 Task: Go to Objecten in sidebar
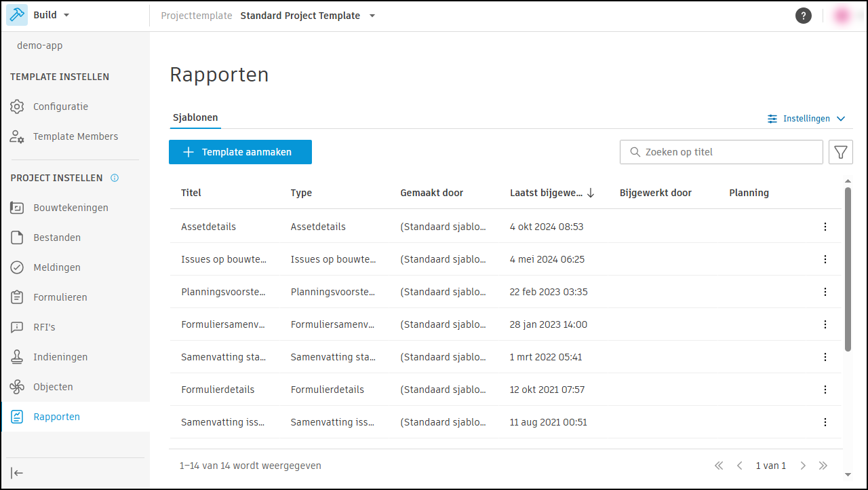(x=53, y=387)
